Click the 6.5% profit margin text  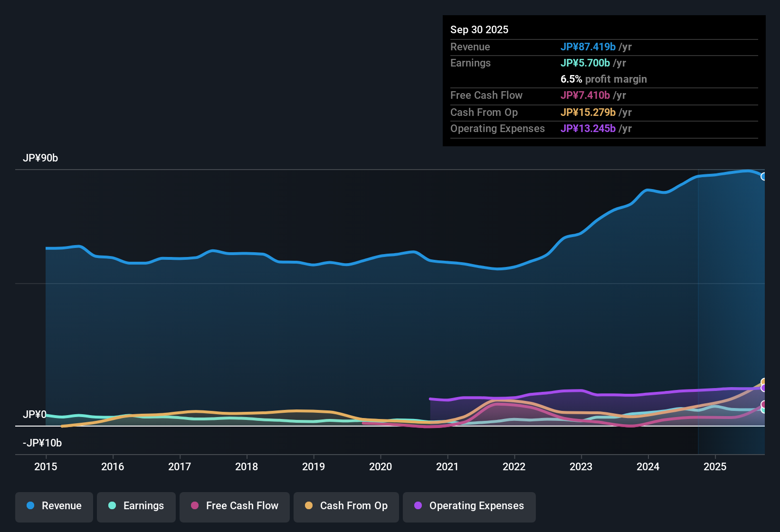604,79
